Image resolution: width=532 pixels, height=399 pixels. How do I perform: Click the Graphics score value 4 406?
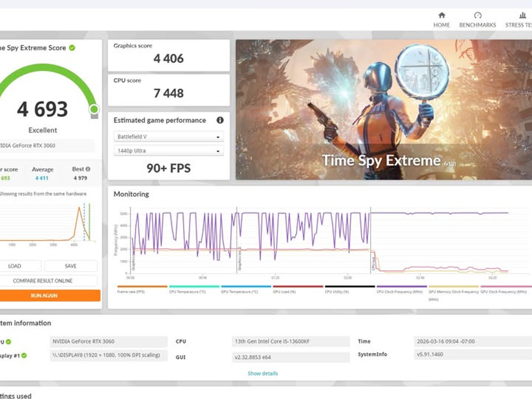[x=169, y=58]
